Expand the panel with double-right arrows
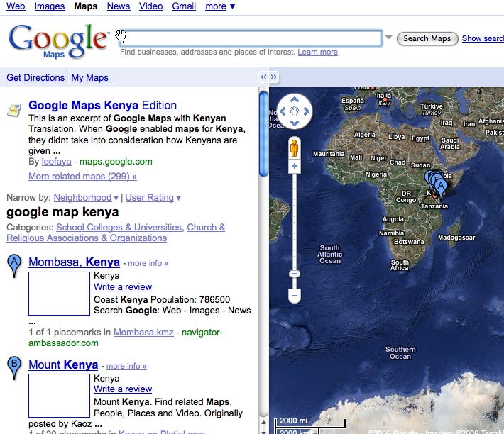Viewport: 504px width, 434px height. [274, 77]
